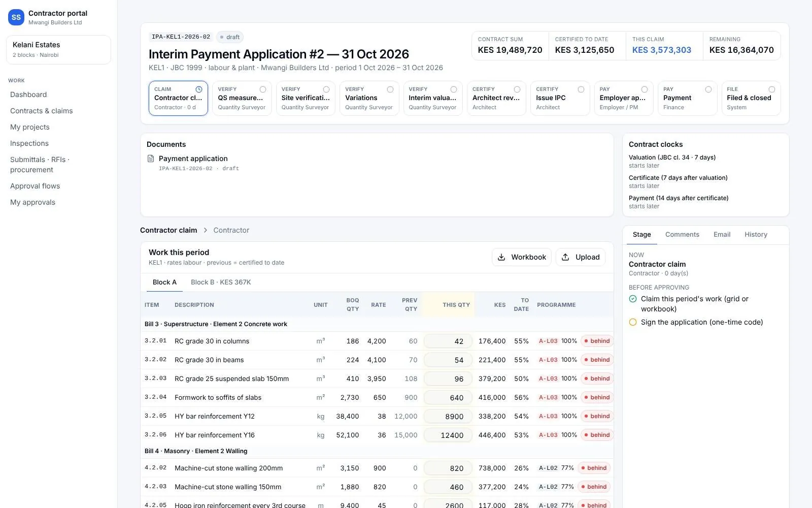Toggle Sign the application checklist circle
Screen dimensions: 812x508
pyautogui.click(x=633, y=322)
